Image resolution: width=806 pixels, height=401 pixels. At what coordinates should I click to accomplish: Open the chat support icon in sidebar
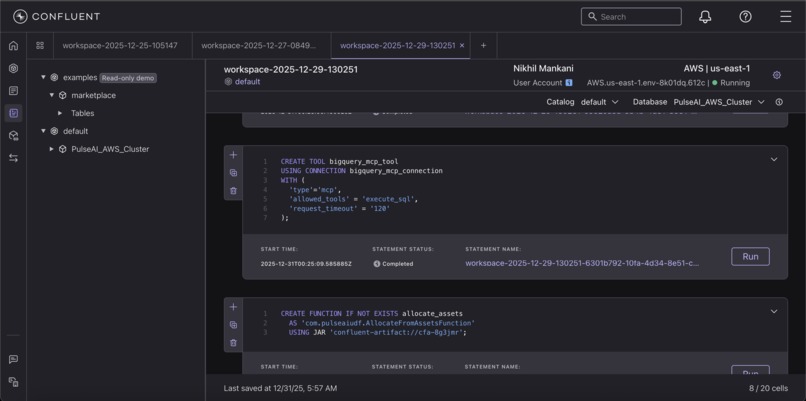13,359
